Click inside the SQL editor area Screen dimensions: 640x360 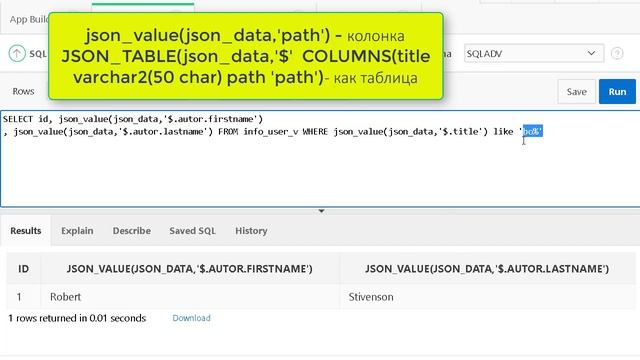[320, 159]
